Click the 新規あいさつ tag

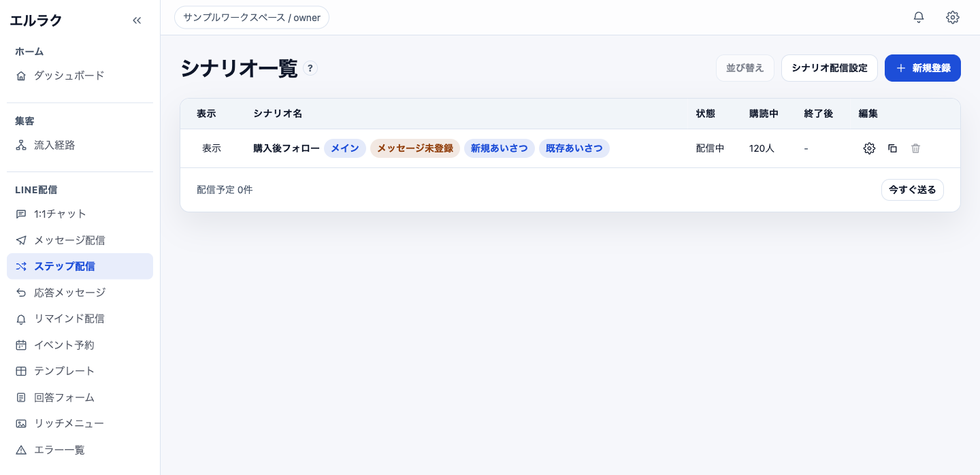500,148
